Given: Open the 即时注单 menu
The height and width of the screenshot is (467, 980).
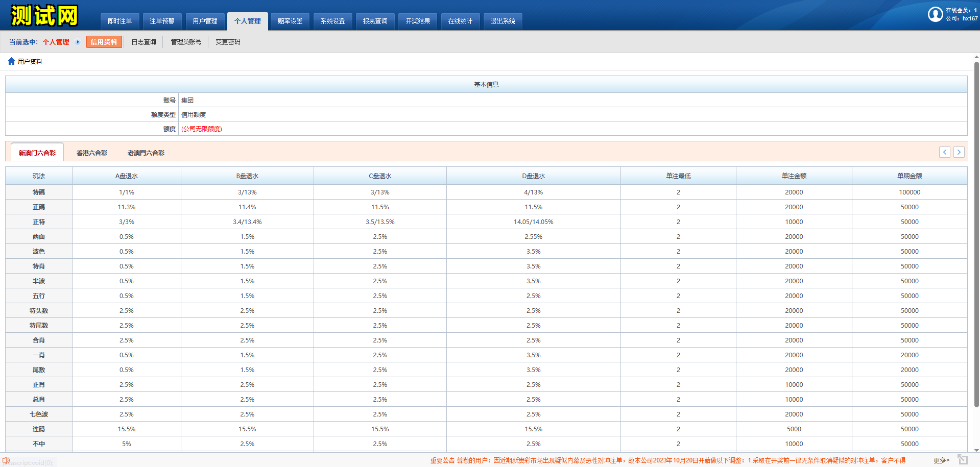Looking at the screenshot, I should click(x=119, y=21).
